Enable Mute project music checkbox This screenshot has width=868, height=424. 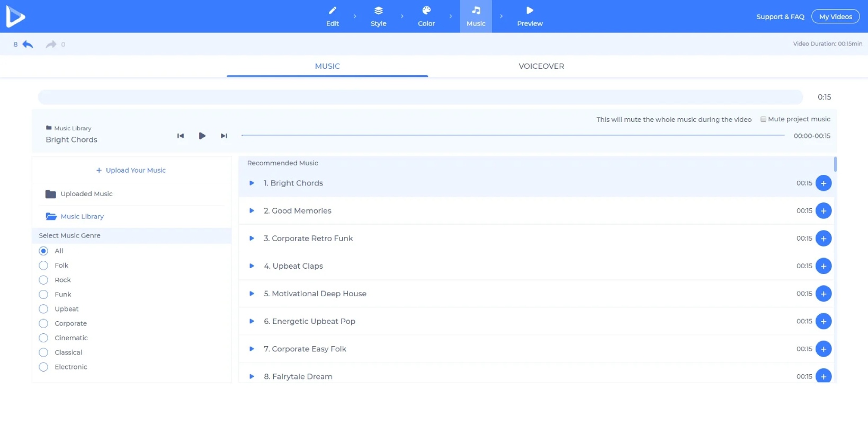pos(763,119)
